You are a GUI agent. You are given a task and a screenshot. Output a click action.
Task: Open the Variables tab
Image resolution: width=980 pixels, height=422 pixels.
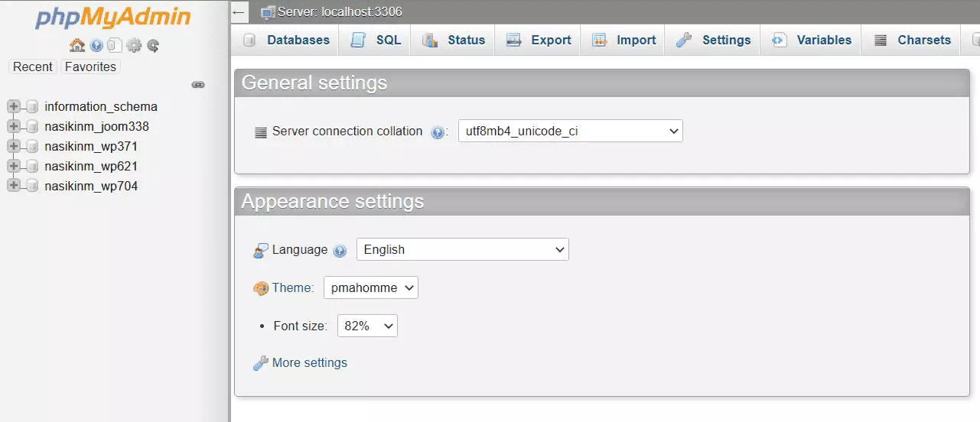point(811,41)
